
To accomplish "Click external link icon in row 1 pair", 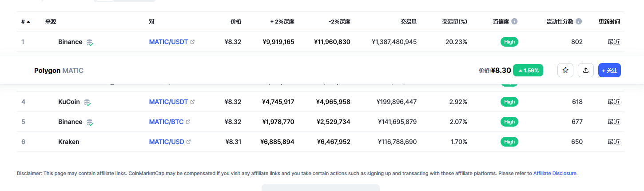I will pyautogui.click(x=192, y=42).
